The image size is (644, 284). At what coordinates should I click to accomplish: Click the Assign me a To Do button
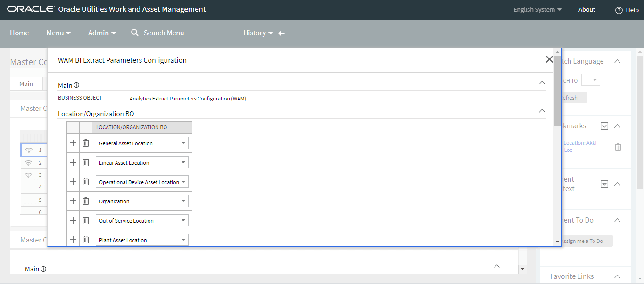point(586,241)
